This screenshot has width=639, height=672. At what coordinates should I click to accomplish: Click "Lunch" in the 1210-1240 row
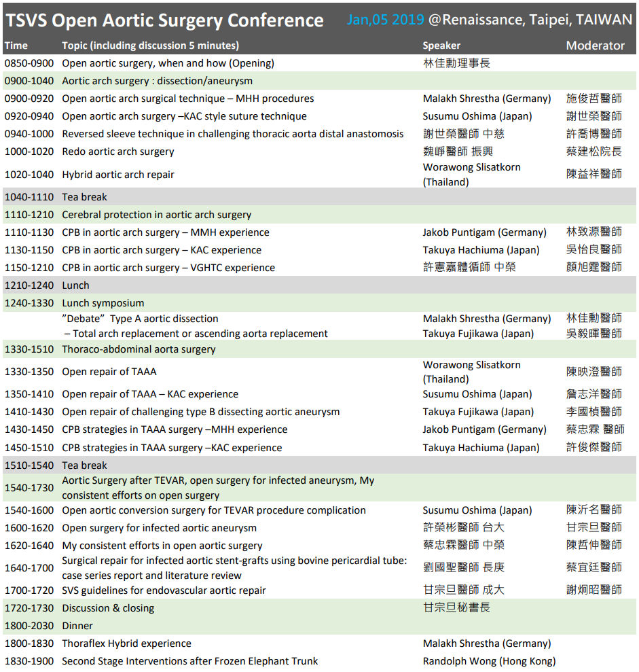[76, 285]
